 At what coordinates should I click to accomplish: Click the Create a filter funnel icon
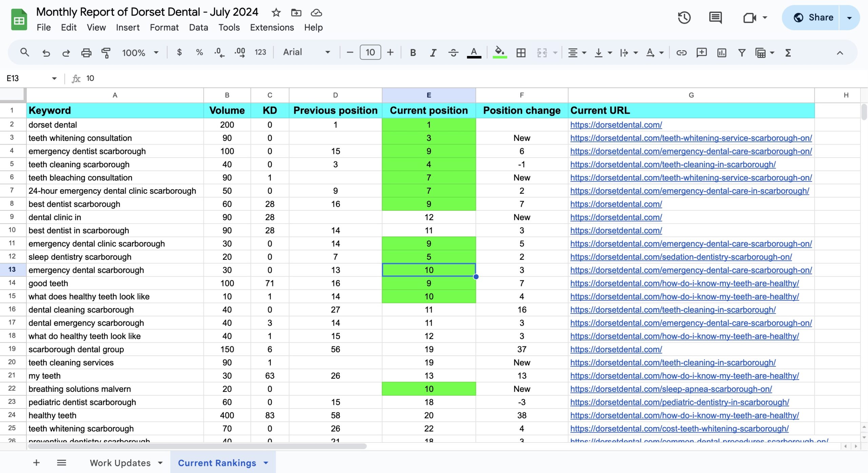pos(742,53)
